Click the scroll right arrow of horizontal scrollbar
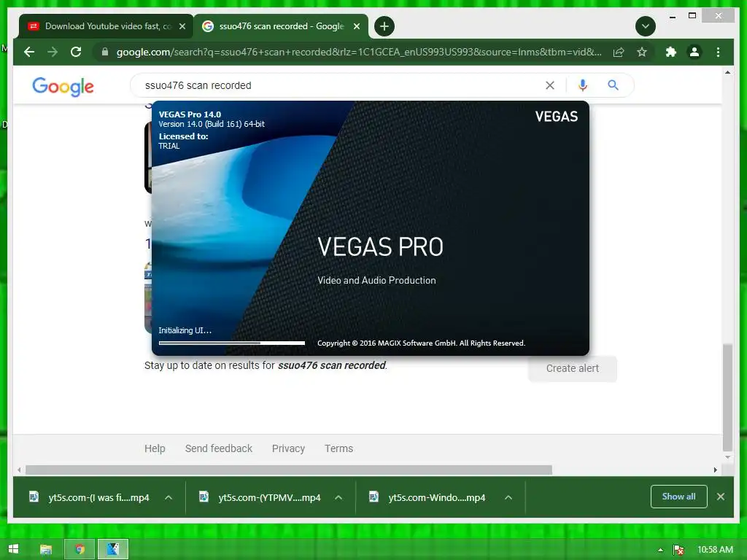The height and width of the screenshot is (560, 747). [715, 470]
